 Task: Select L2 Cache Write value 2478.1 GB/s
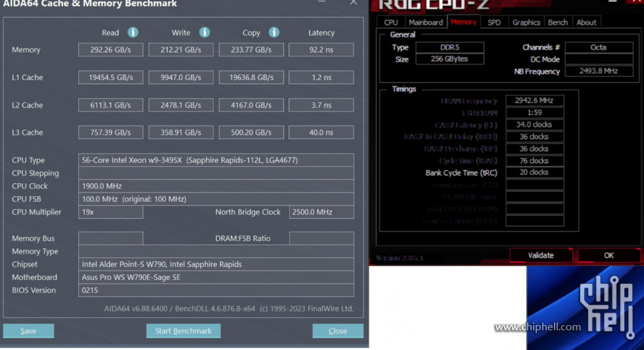point(181,105)
